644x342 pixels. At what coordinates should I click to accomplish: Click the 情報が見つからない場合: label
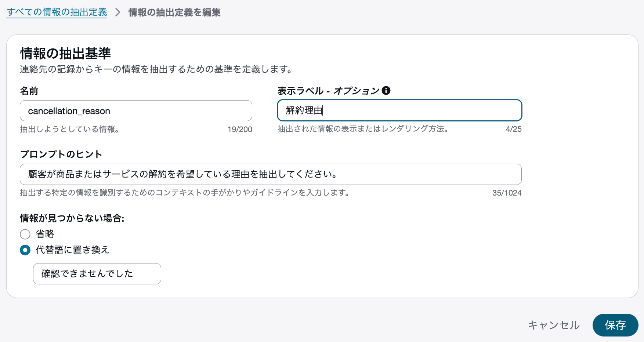[x=72, y=218]
